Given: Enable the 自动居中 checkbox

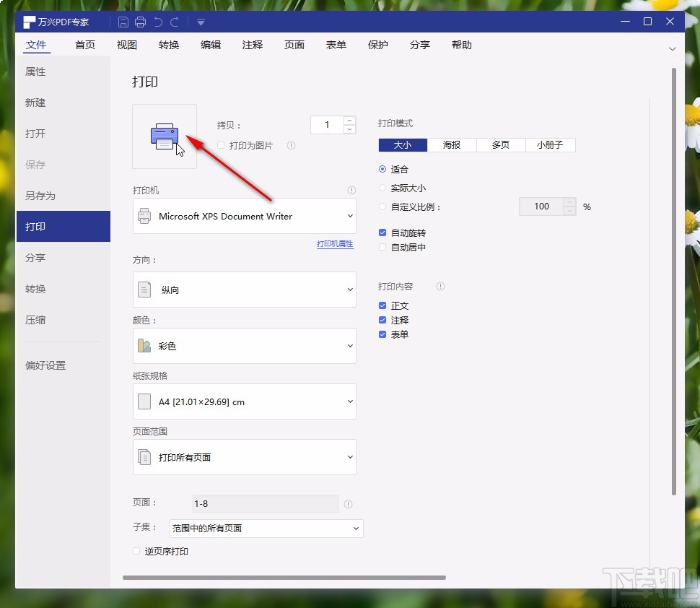Looking at the screenshot, I should tap(382, 247).
